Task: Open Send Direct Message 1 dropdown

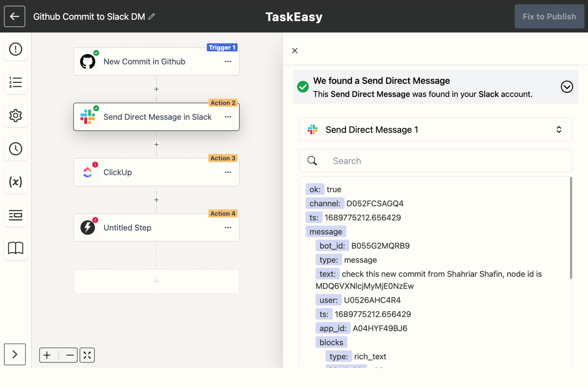Action: click(x=436, y=130)
